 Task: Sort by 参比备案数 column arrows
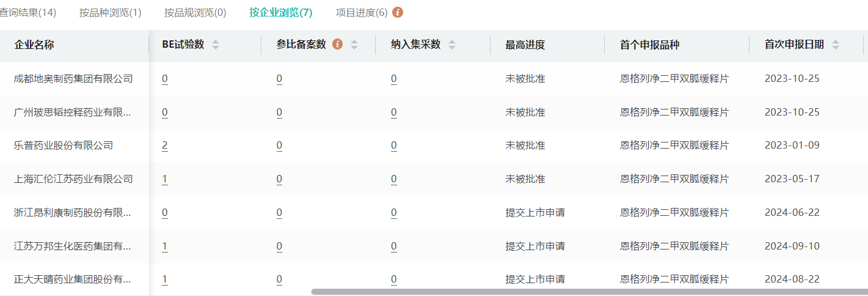tap(354, 45)
